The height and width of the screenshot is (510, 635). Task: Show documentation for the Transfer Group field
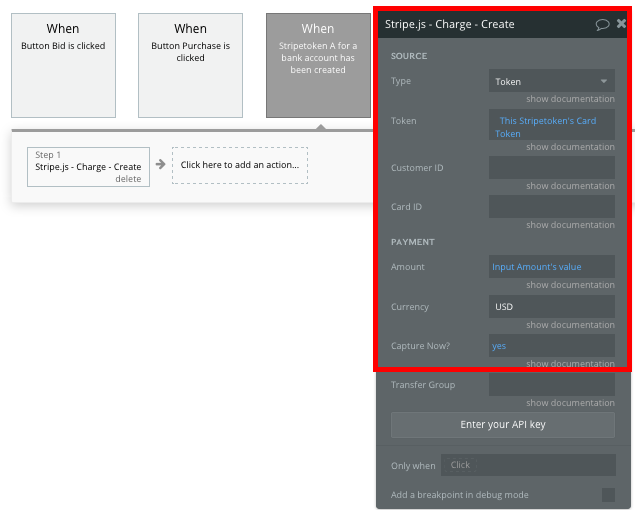point(570,403)
